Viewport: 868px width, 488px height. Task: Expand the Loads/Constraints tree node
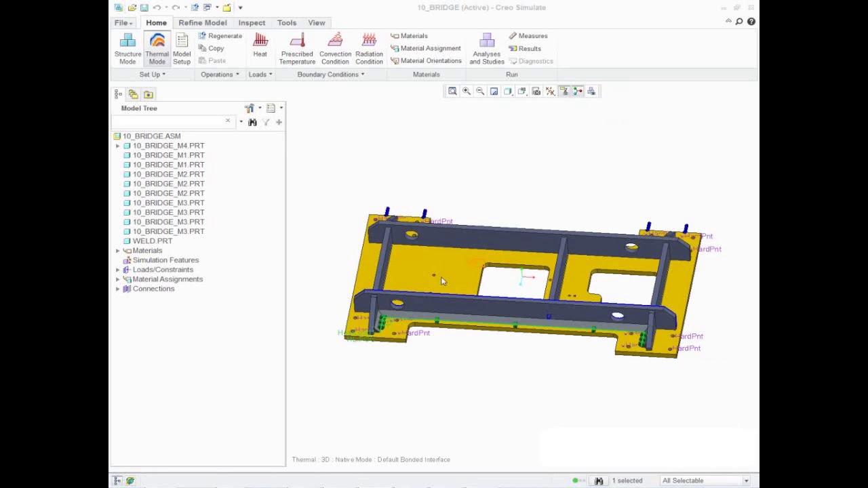[x=118, y=270]
